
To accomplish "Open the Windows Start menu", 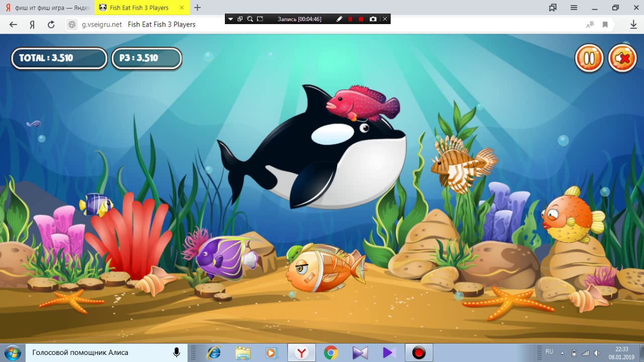I will (12, 352).
